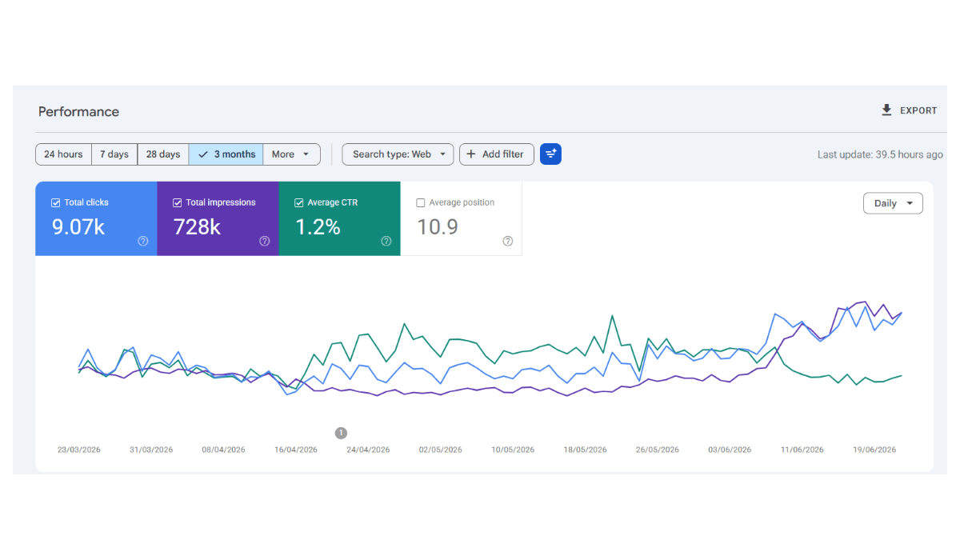Click the checkmark icon beside 3 months
The image size is (960, 560).
point(203,154)
